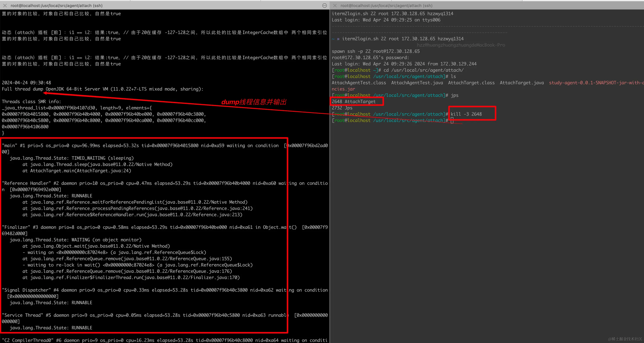Image resolution: width=644 pixels, height=343 pixels.
Task: Click the boxed 2648 AttachTarget process line
Action: (354, 102)
